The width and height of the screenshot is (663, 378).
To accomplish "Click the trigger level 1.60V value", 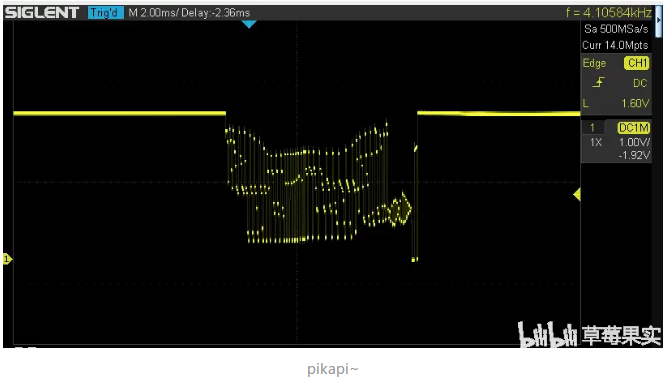I will tap(635, 104).
